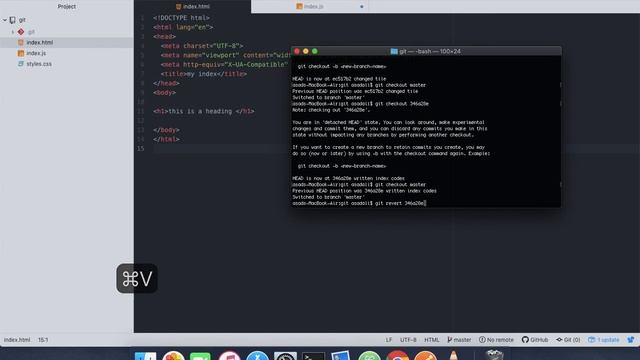Click the DOCTYPE line in editor
640x360 pixels.
181,18
